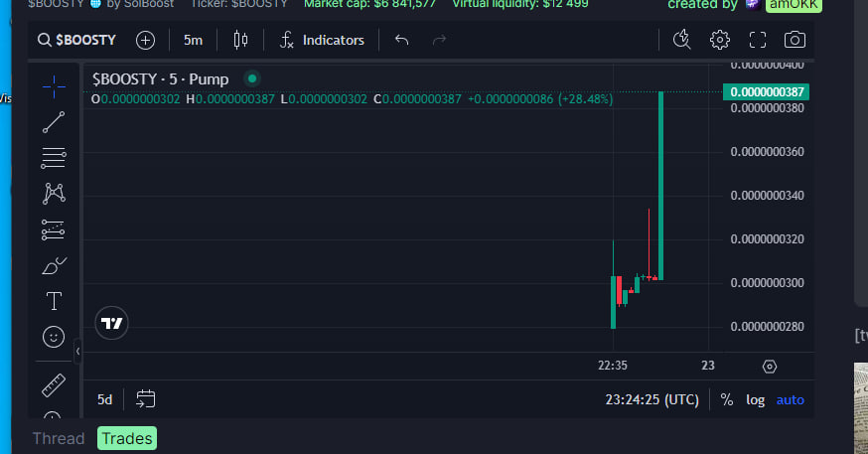The image size is (868, 454).
Task: Switch to the Trades tab
Action: [127, 438]
